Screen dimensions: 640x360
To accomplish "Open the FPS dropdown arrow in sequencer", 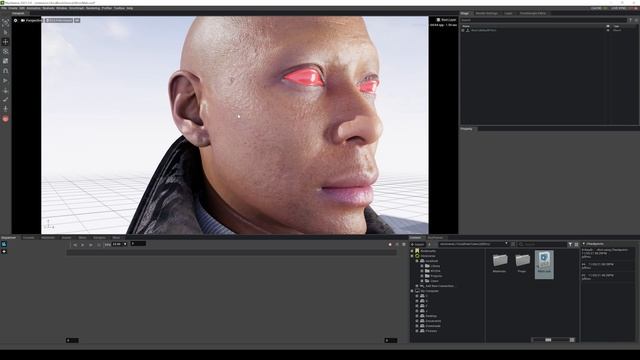I will (x=125, y=244).
